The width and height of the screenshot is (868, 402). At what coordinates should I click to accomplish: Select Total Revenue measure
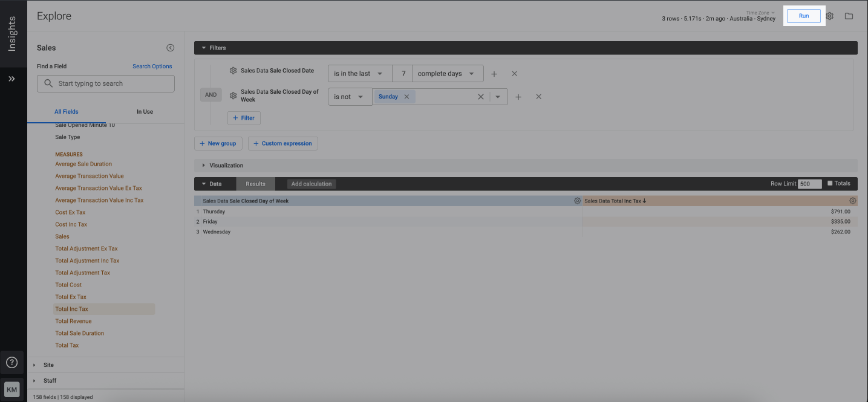coord(73,321)
